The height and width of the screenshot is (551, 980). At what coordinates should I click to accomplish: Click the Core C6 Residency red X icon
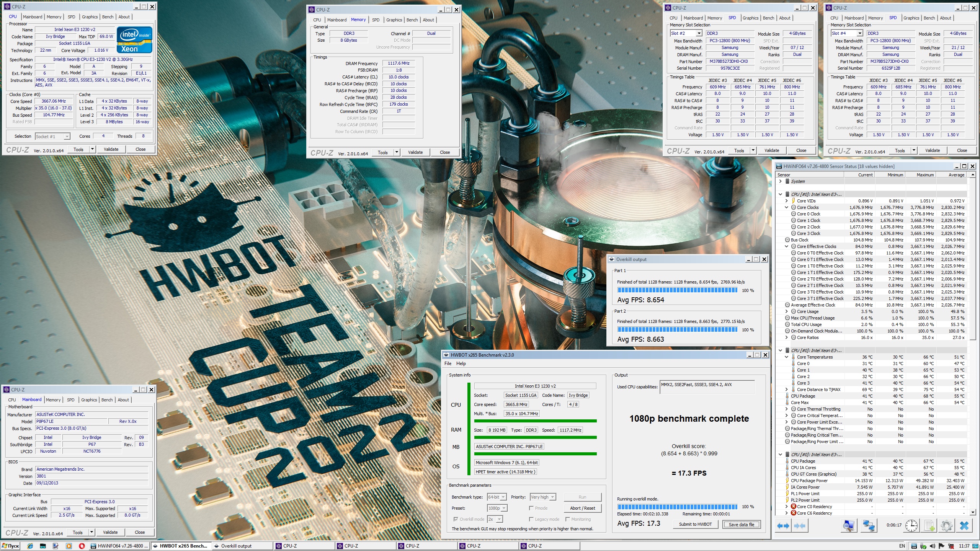[794, 513]
